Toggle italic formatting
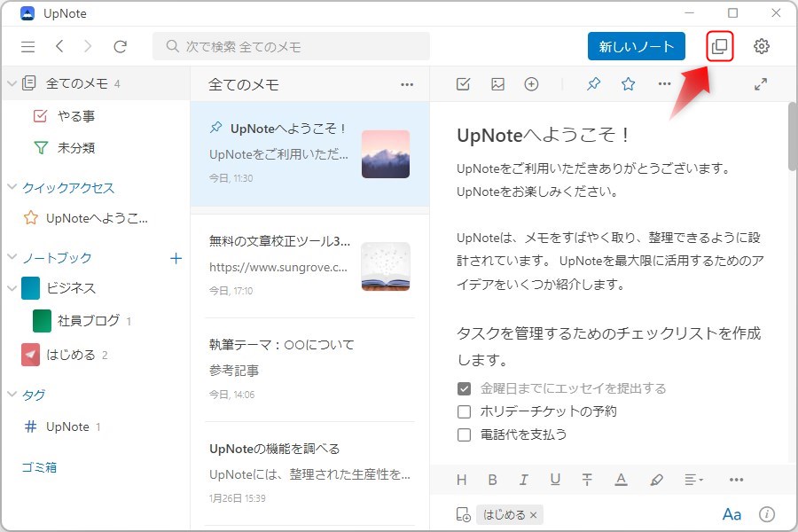This screenshot has width=798, height=532. click(523, 480)
